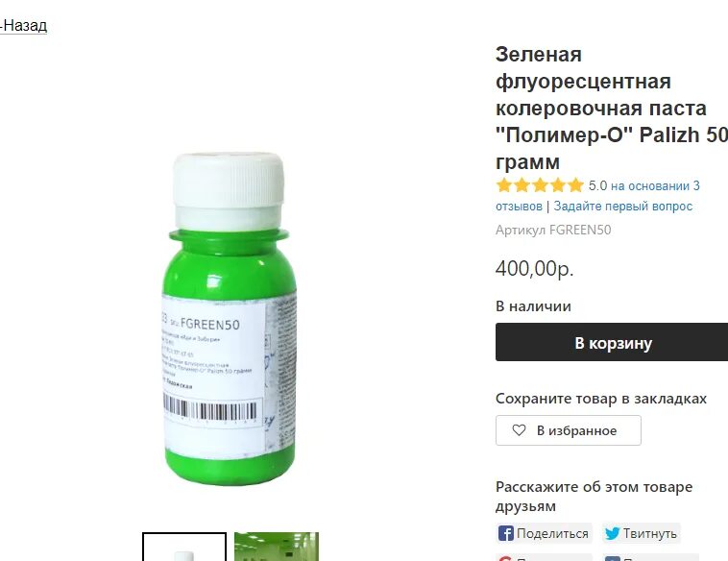Open the VK share button below Твитнуть
This screenshot has width=728, height=561.
[650, 557]
